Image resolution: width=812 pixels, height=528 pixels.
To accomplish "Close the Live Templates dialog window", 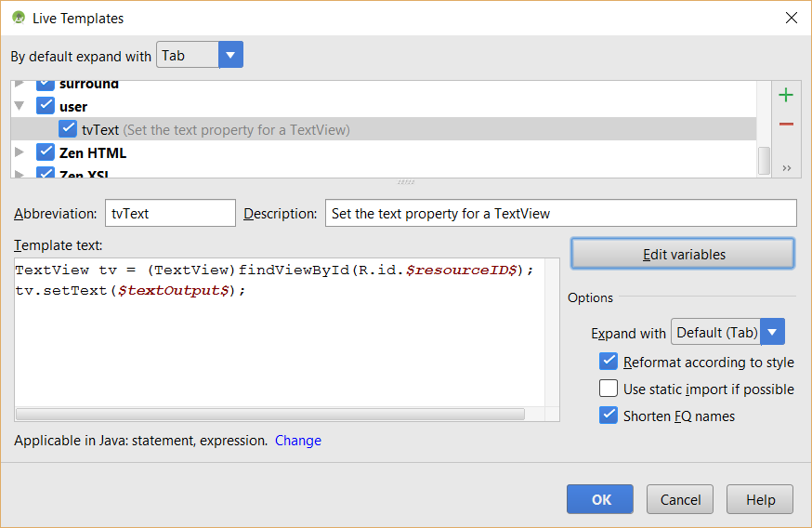I will tap(791, 18).
